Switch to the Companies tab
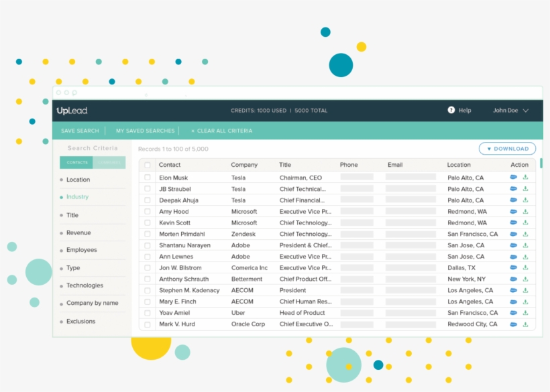 [109, 162]
